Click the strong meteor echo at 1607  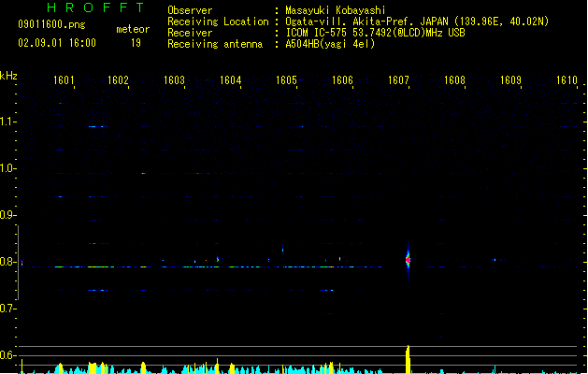coord(408,260)
